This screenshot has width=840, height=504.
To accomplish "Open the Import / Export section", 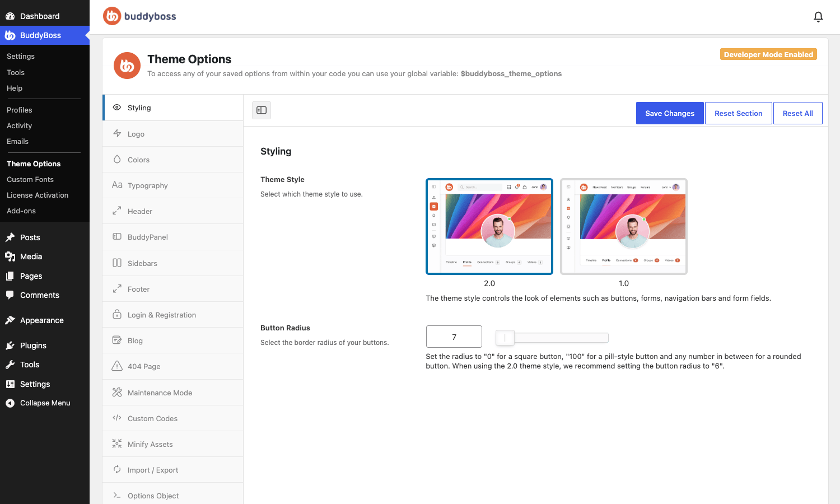I will [x=173, y=470].
